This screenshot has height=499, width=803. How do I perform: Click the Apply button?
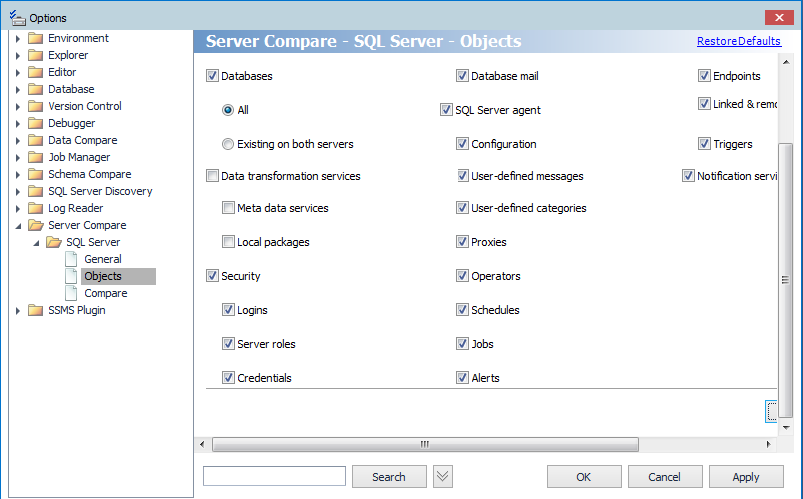(746, 476)
